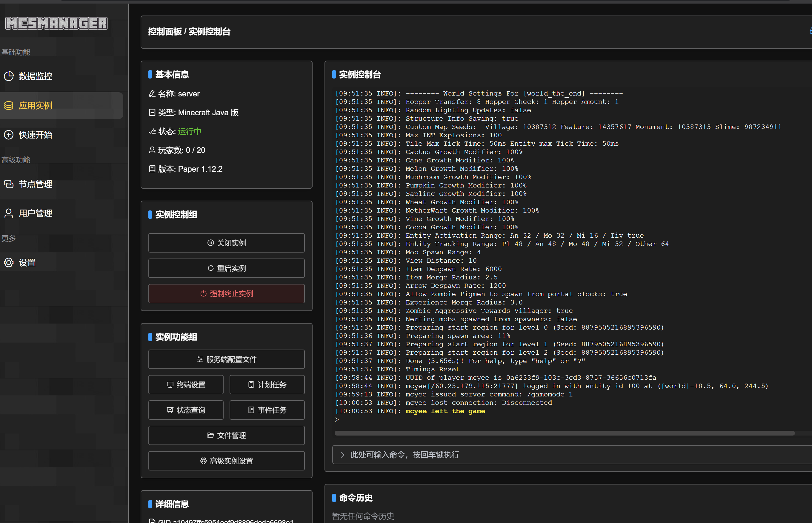Click the red 强制终止实例 button
Screen dimensions: 812x523
[227, 294]
